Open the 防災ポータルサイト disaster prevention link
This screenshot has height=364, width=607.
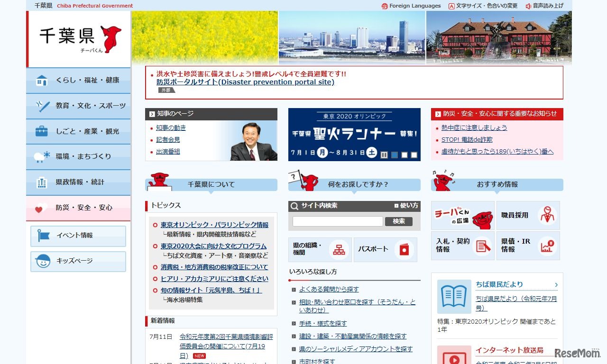click(245, 82)
